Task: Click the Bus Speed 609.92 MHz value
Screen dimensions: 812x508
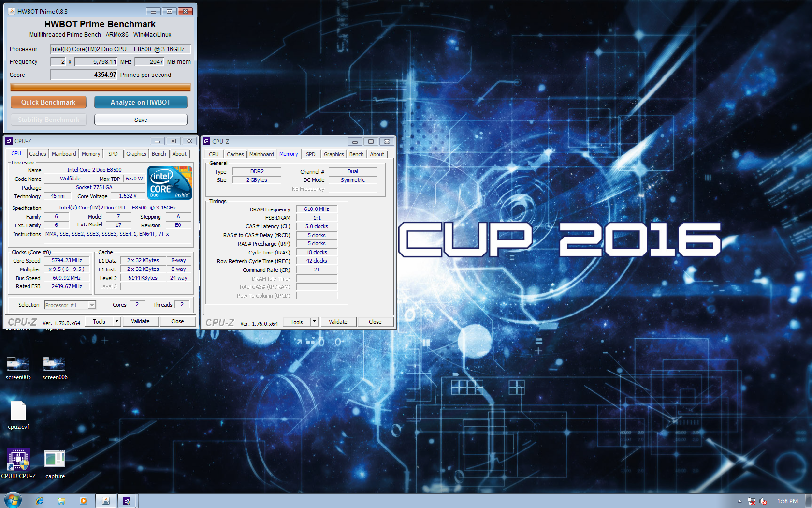Action: 67,278
